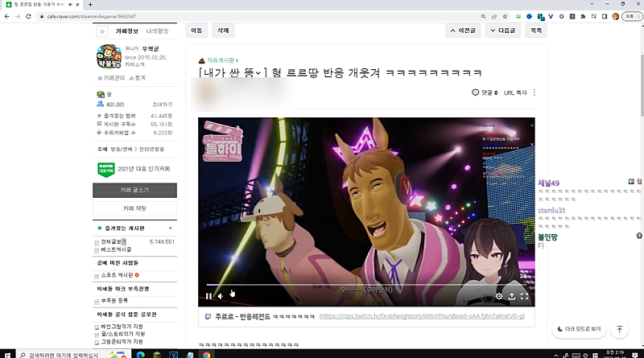
Task: Return to the post list (목록)
Action: (x=536, y=31)
